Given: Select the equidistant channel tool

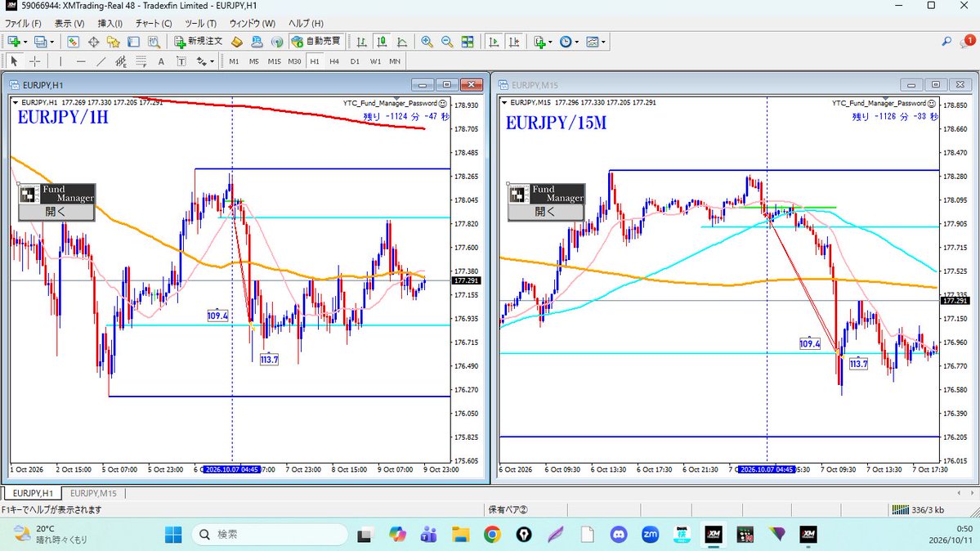Looking at the screenshot, I should click(121, 61).
